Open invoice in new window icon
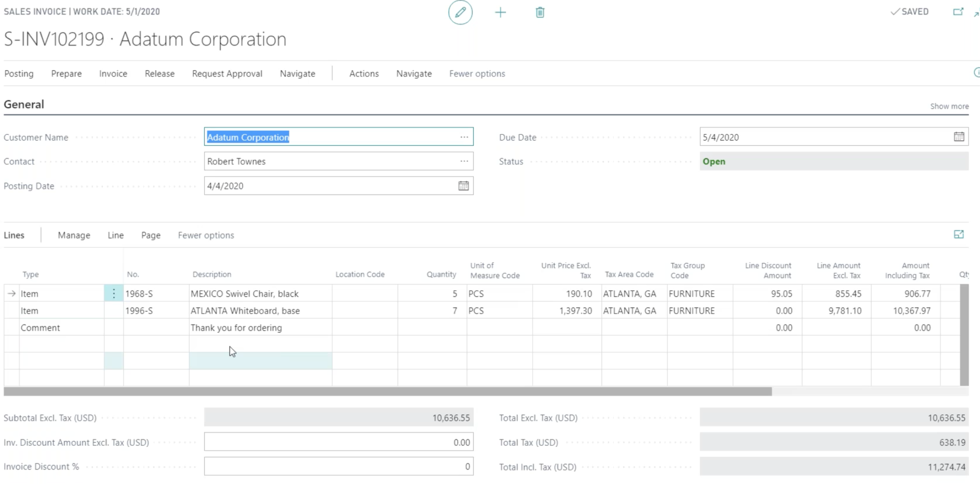This screenshot has height=484, width=980. (958, 12)
